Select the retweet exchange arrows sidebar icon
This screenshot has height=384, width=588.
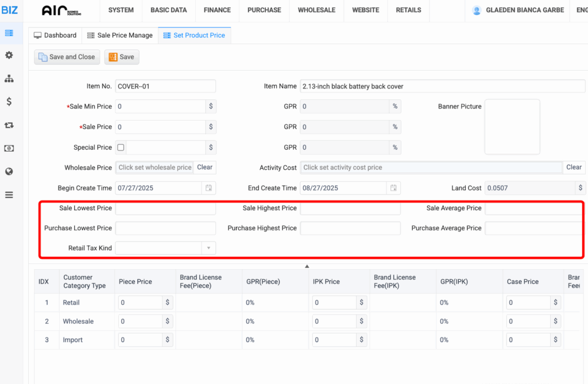(9, 125)
